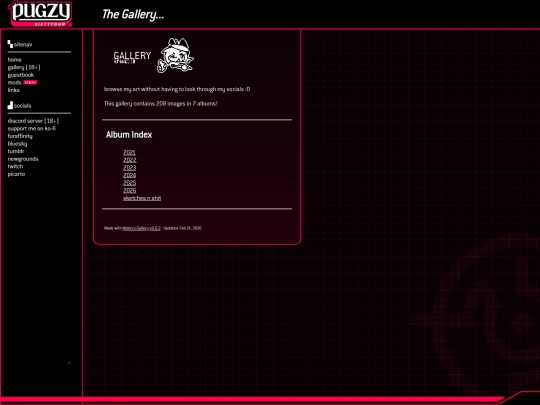Click the sitenav heading icon
540x405 pixels.
pos(10,44)
